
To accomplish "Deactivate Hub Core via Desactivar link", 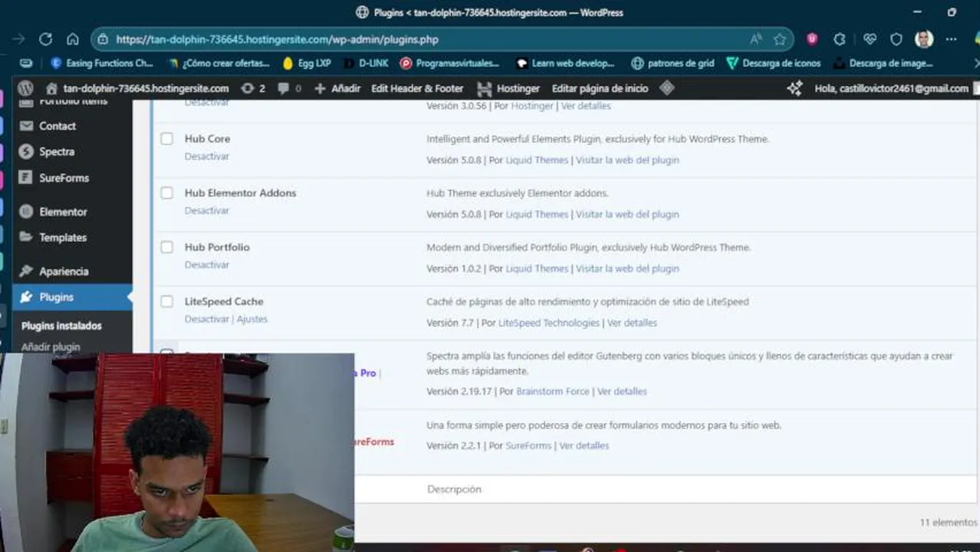I will pyautogui.click(x=206, y=156).
